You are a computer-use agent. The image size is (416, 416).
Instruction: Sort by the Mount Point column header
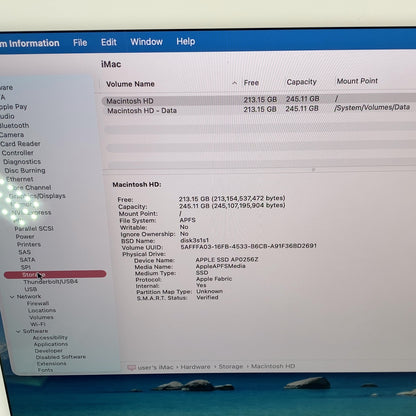point(357,81)
